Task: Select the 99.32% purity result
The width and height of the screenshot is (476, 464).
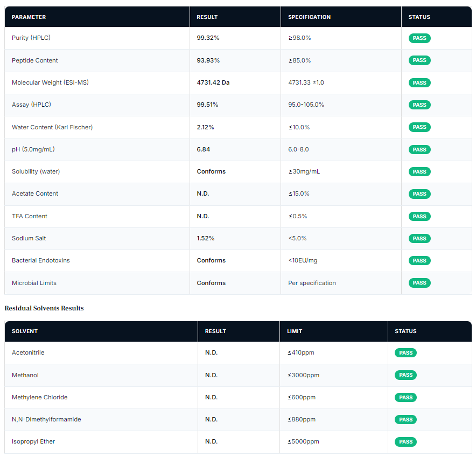Action: (208, 38)
